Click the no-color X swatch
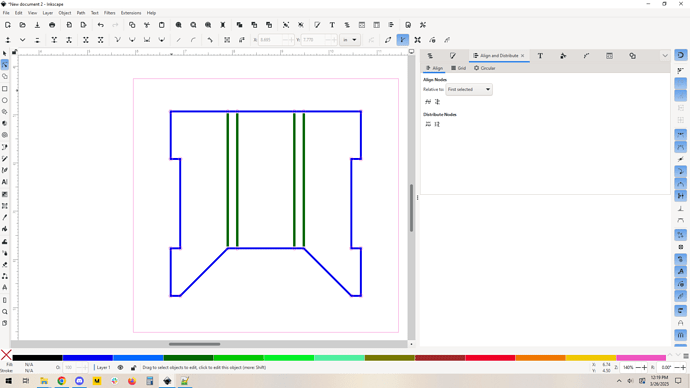690x388 pixels. click(x=6, y=355)
